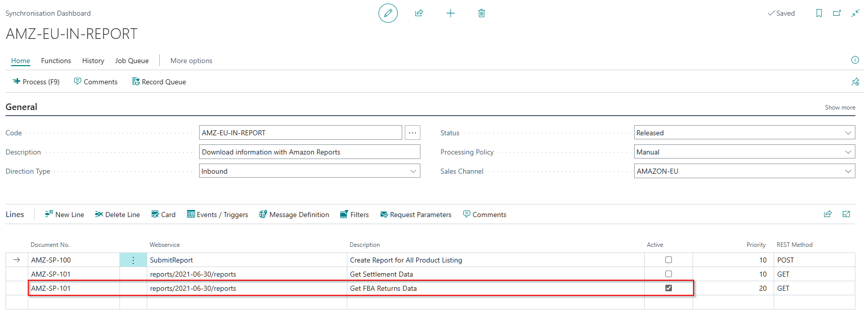Click the Code lookup ellipsis button
This screenshot has width=868, height=314.
pos(412,133)
